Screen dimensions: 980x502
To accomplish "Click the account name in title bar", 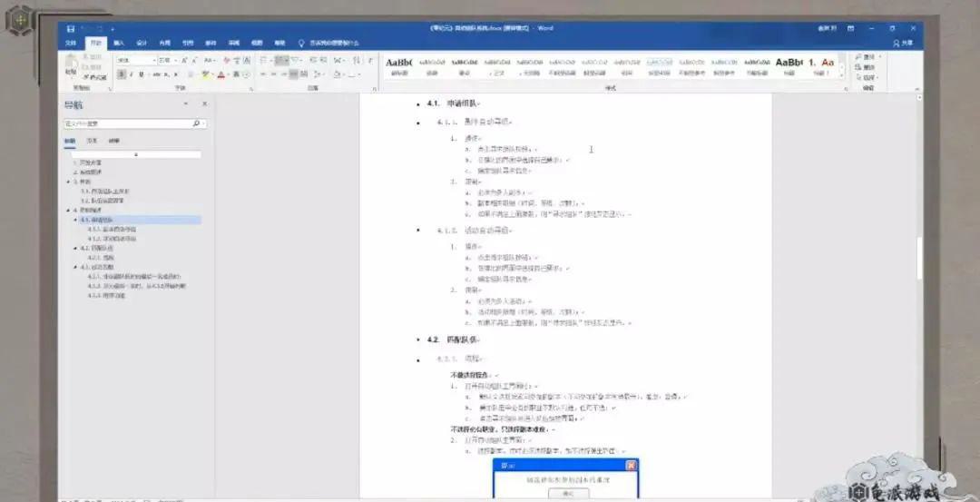I will pos(827,29).
